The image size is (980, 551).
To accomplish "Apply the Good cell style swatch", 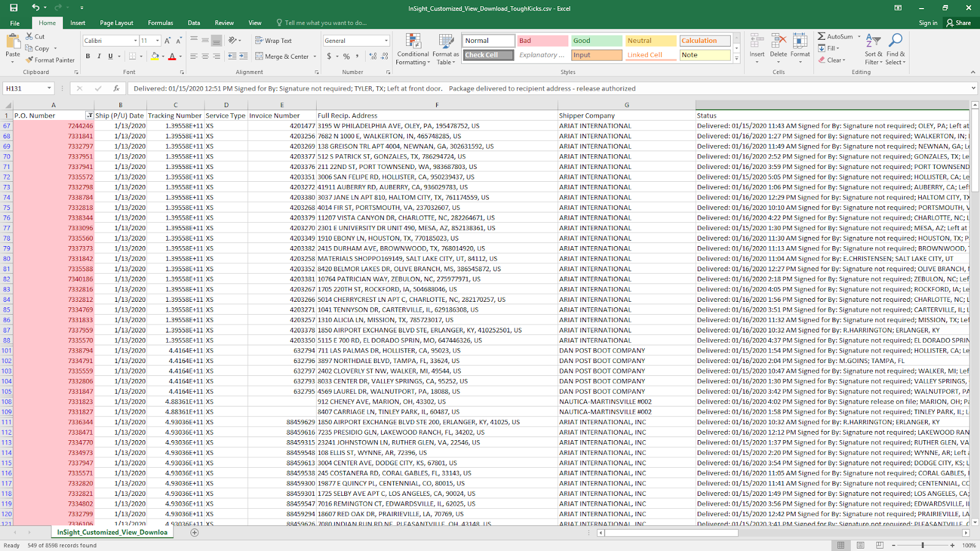I will [x=597, y=40].
